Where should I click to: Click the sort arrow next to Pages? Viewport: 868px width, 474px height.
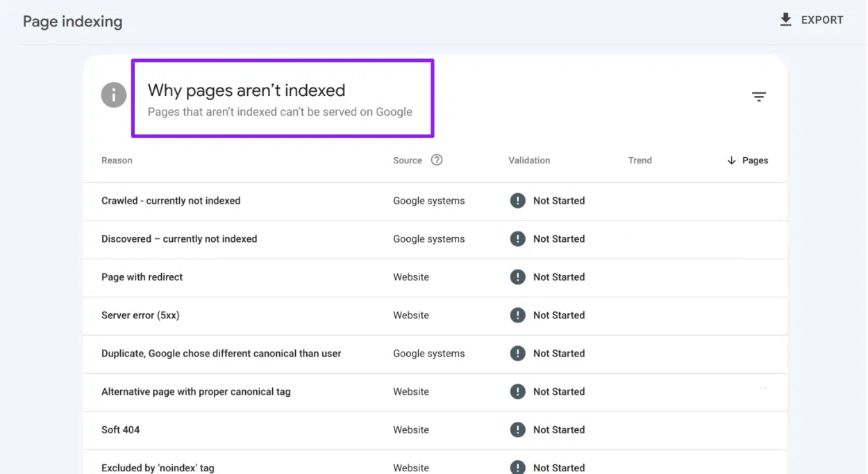click(731, 161)
